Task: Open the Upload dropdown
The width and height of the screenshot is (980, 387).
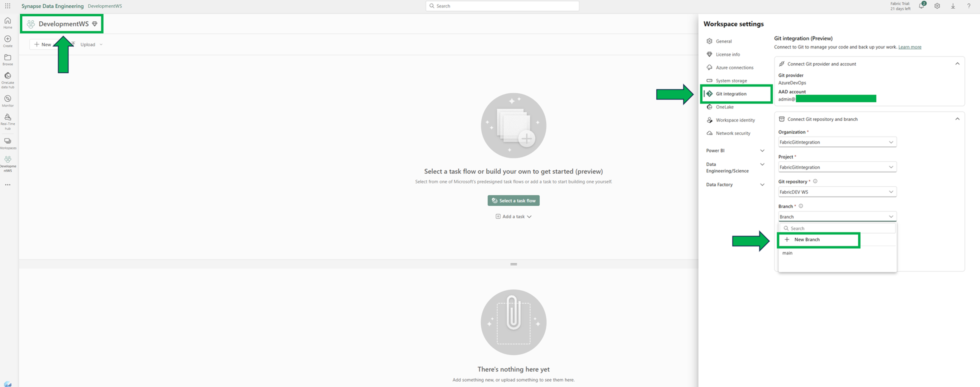Action: (91, 45)
